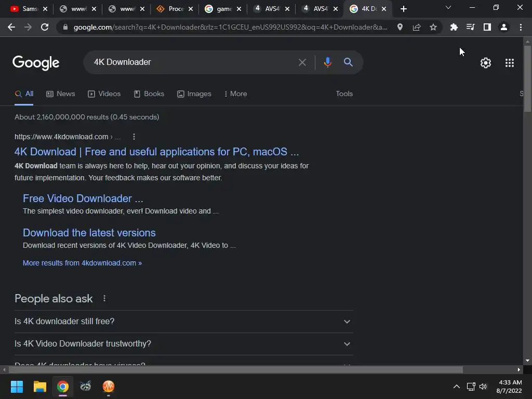Click the browser address bar

pos(230,27)
